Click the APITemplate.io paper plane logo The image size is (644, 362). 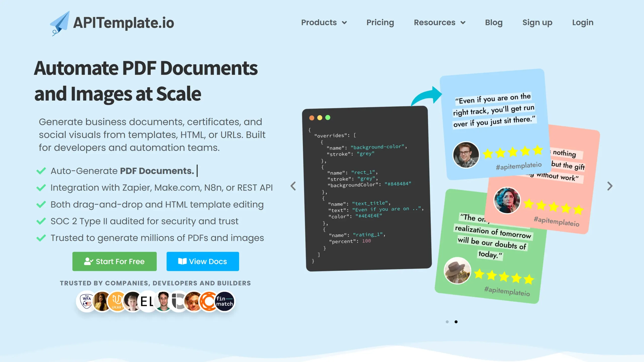click(x=60, y=23)
